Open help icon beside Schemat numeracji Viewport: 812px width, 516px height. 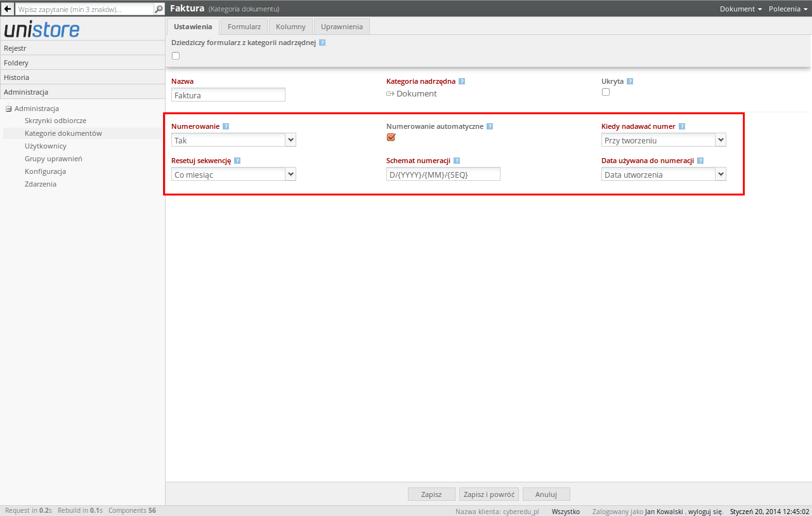[x=457, y=161]
